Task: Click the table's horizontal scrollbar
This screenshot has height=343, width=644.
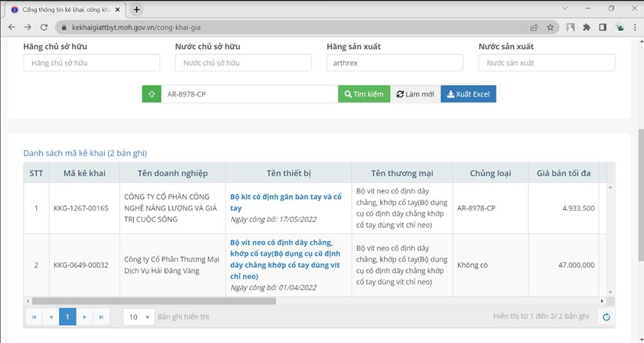Action: click(154, 301)
